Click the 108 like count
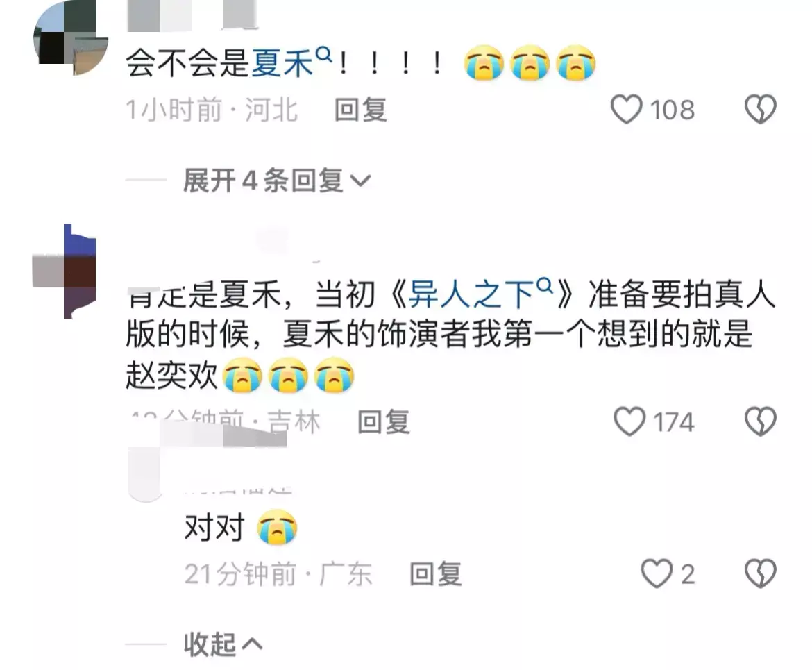 pyautogui.click(x=673, y=110)
